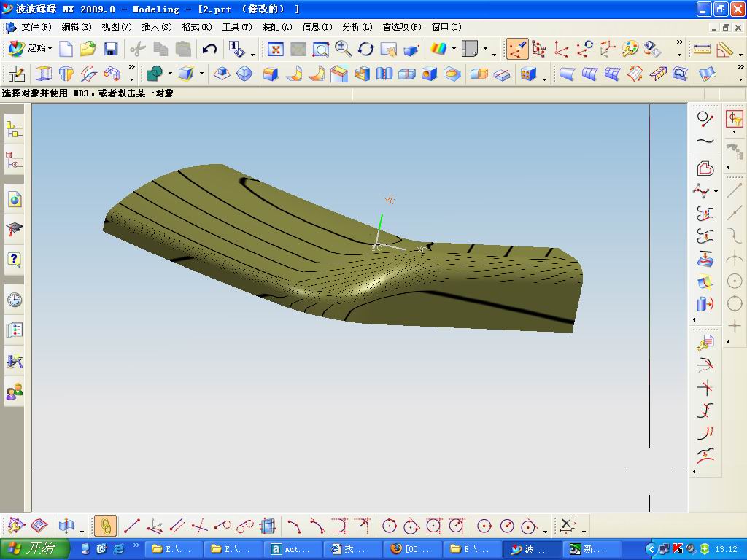The width and height of the screenshot is (747, 560).
Task: Toggle the Enable Snap Point button
Action: point(734,118)
